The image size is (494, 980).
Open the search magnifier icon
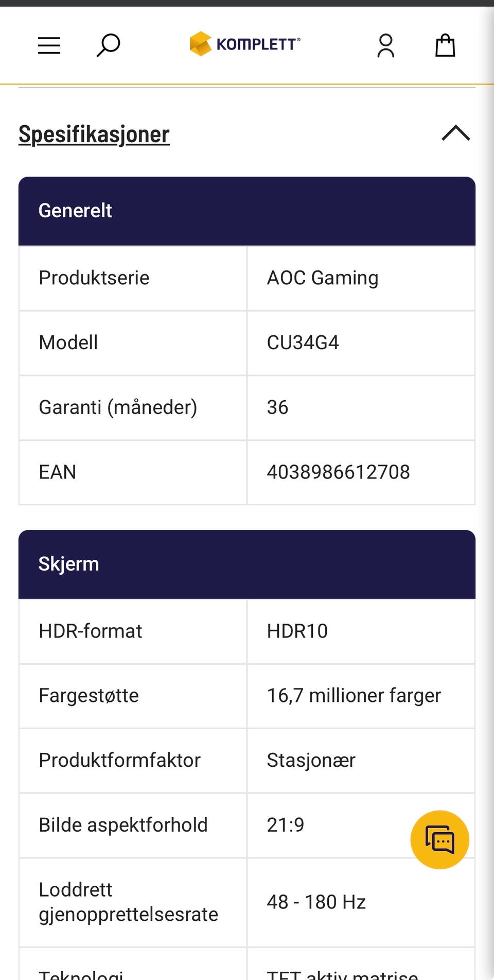(x=108, y=45)
